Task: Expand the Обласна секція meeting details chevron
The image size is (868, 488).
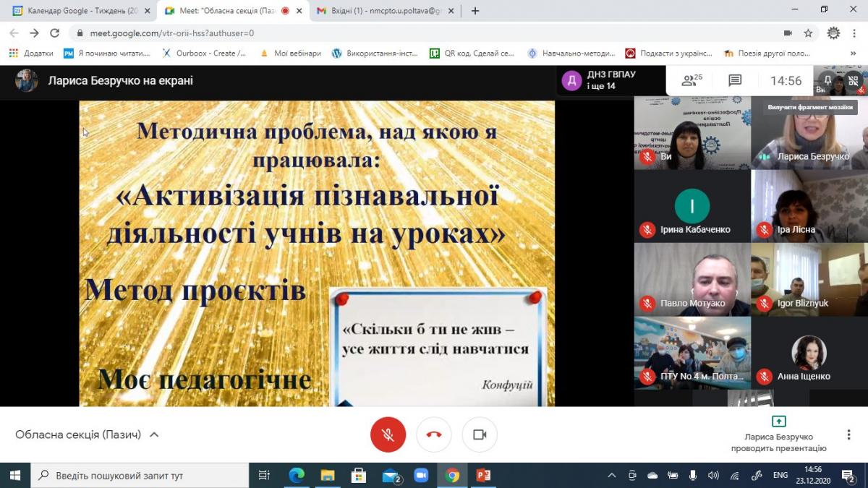Action: 154,435
